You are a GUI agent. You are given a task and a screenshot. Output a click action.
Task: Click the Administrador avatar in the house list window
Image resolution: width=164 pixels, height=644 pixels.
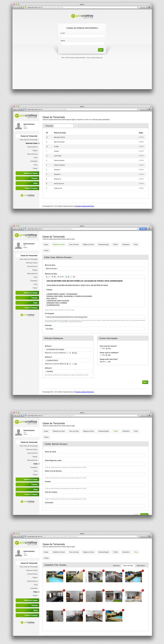tap(18, 126)
